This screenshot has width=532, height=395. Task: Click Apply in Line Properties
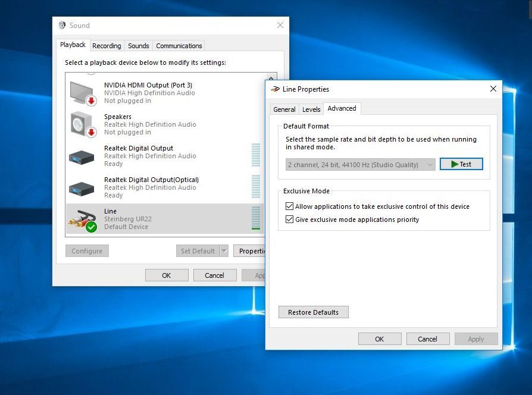coord(476,339)
